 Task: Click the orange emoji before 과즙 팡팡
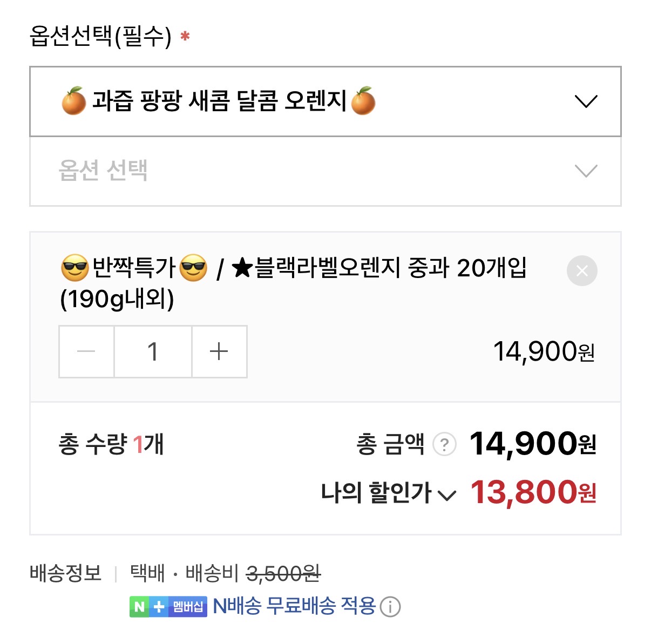[x=74, y=101]
